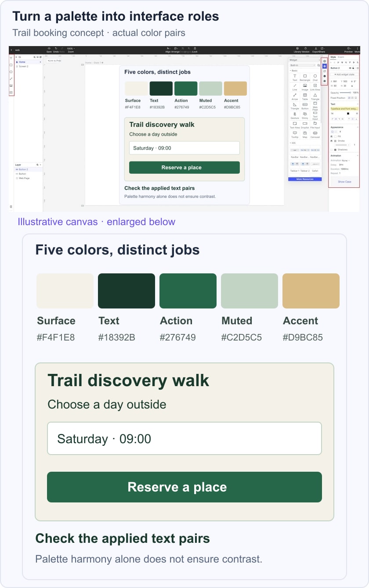Open the dropdown arrow beside the Home page
Image resolution: width=369 pixels, height=588 pixels.
pyautogui.click(x=40, y=62)
